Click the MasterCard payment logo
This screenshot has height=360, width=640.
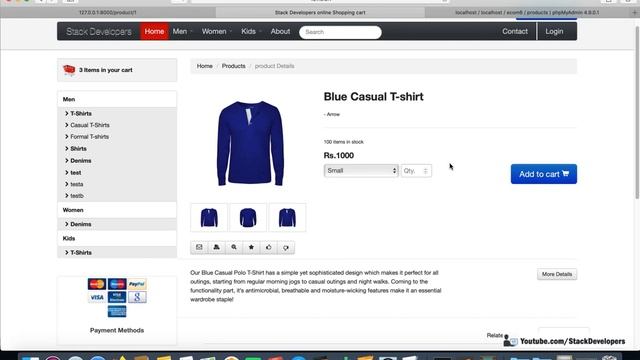coord(97,284)
